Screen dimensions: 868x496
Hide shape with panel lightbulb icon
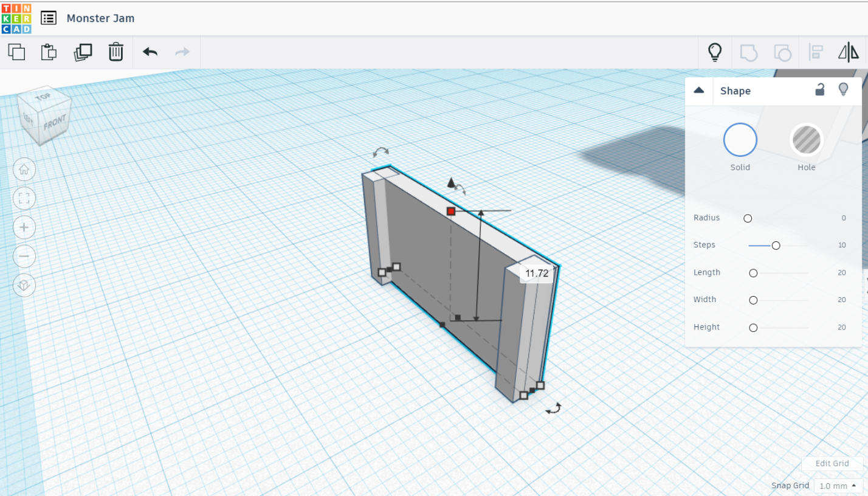click(x=843, y=90)
